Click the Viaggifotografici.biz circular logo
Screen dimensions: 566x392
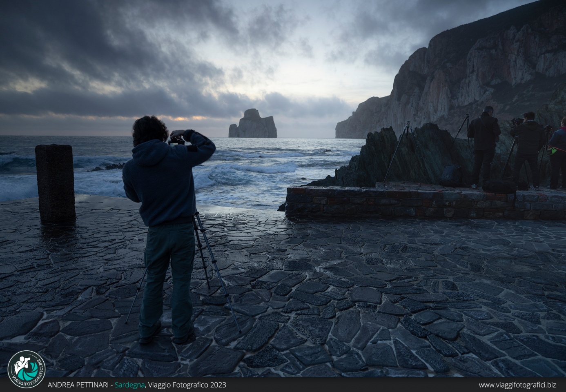pyautogui.click(x=27, y=369)
